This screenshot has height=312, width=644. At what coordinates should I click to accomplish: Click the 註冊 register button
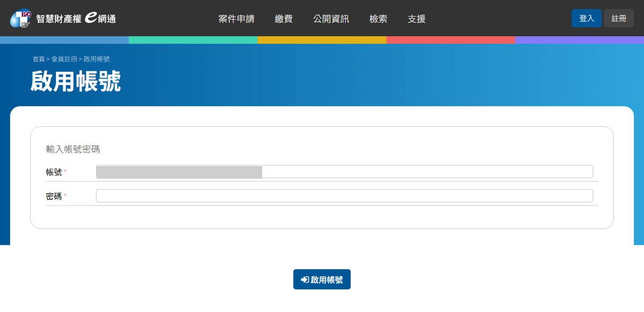point(619,18)
